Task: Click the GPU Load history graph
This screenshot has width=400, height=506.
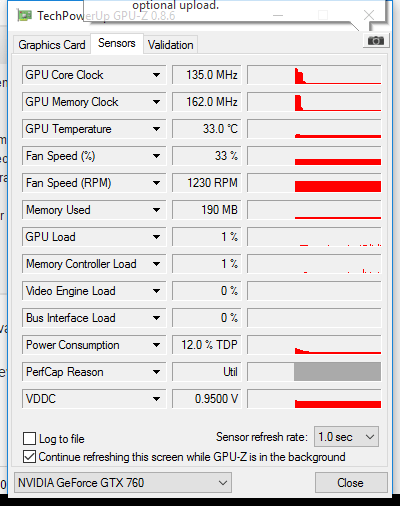Action: coord(314,237)
